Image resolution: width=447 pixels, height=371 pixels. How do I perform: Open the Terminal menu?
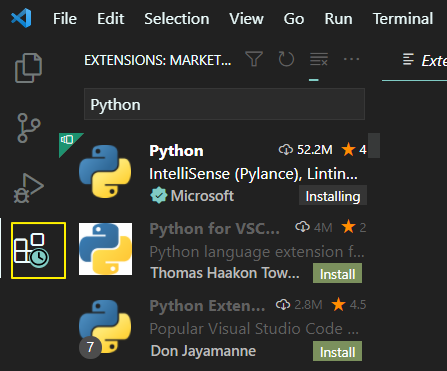(403, 19)
